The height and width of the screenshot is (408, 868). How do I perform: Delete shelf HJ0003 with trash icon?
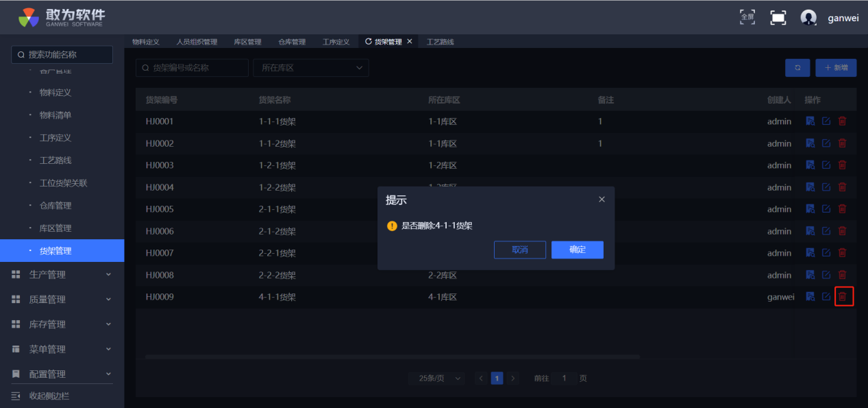pos(843,165)
